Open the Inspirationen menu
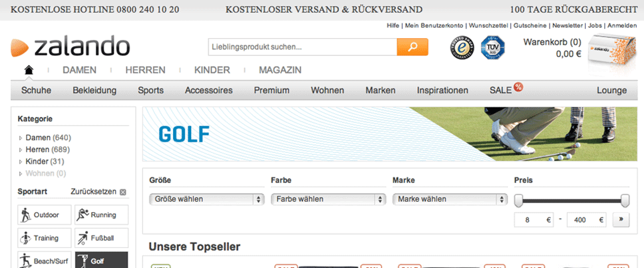644x268 pixels. 443,91
